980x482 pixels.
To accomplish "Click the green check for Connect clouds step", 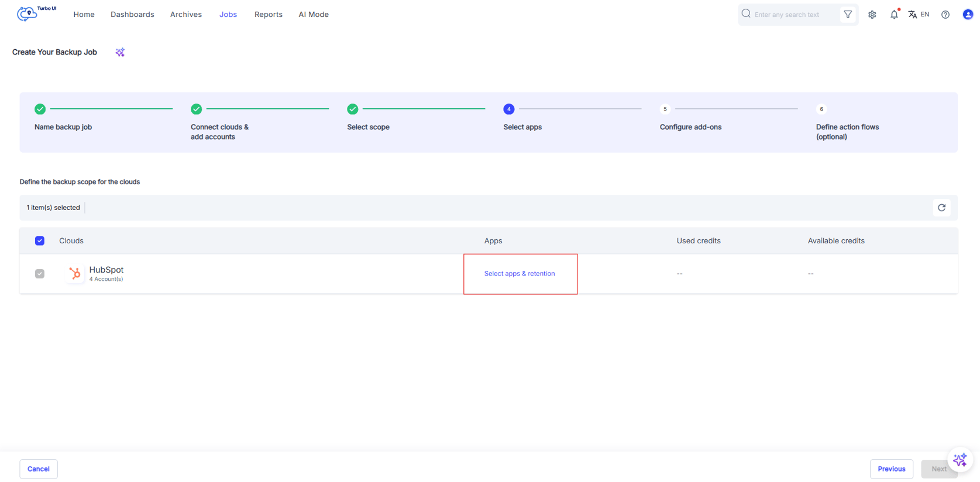I will click(196, 109).
